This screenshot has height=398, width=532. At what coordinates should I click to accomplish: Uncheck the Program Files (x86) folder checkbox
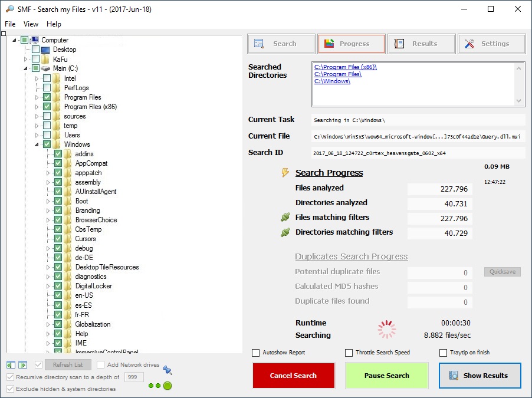pyautogui.click(x=47, y=107)
